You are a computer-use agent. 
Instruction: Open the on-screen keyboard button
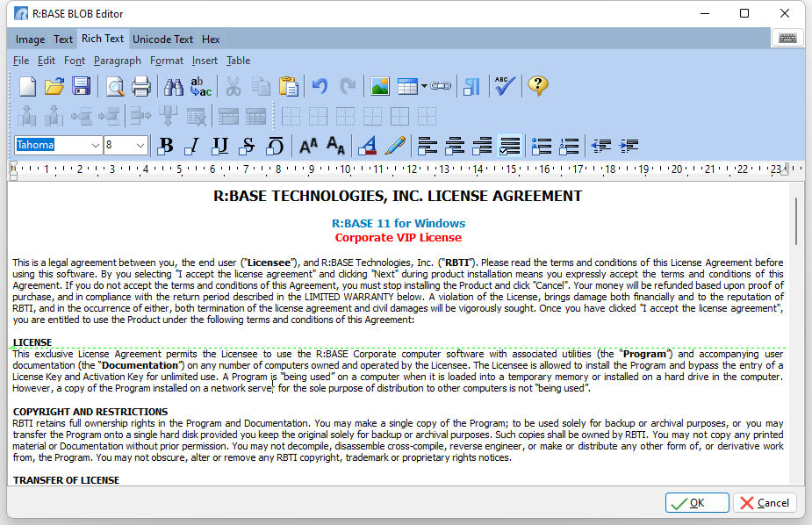click(x=787, y=39)
